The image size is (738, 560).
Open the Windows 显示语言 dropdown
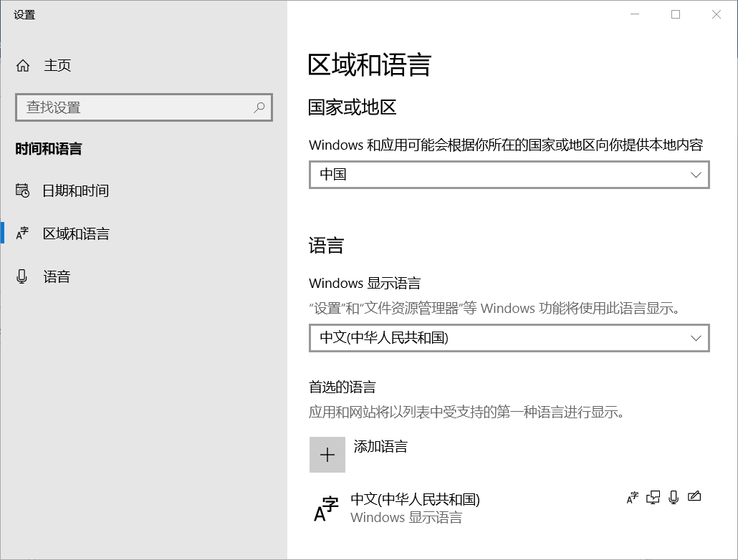coord(509,338)
